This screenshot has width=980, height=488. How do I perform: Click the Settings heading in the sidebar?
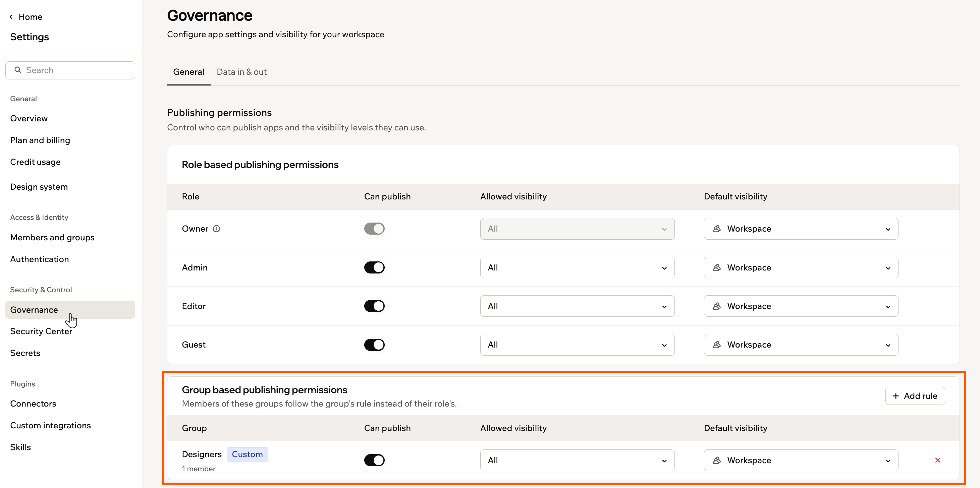(x=30, y=37)
